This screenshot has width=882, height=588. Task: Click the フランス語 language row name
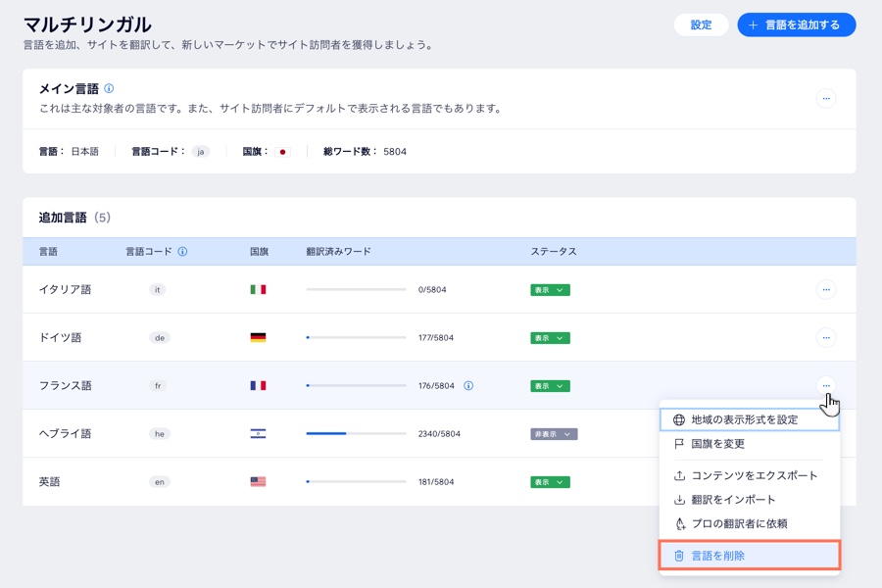66,386
